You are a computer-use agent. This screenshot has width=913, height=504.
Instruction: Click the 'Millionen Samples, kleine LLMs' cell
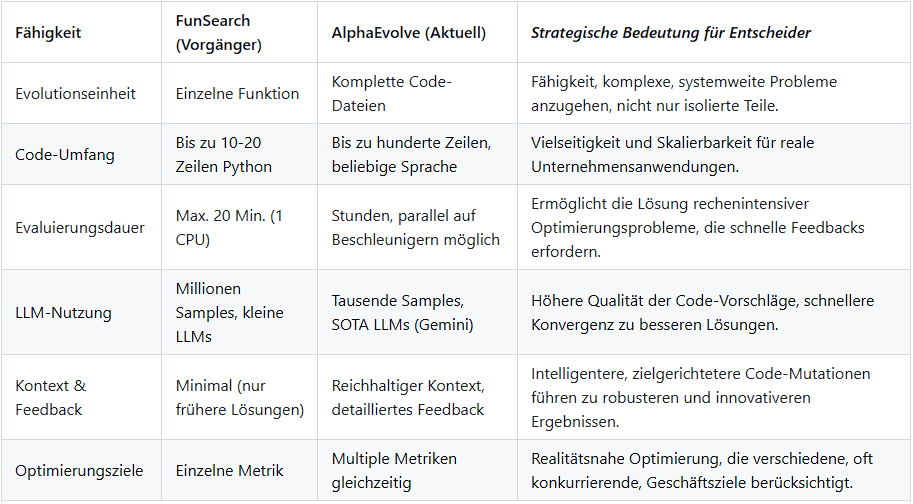pos(229,312)
